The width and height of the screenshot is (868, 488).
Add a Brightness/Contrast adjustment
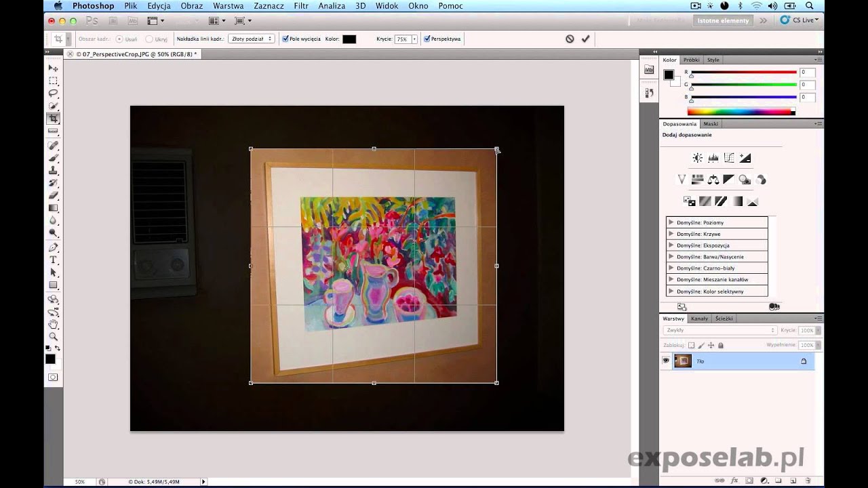pyautogui.click(x=697, y=158)
